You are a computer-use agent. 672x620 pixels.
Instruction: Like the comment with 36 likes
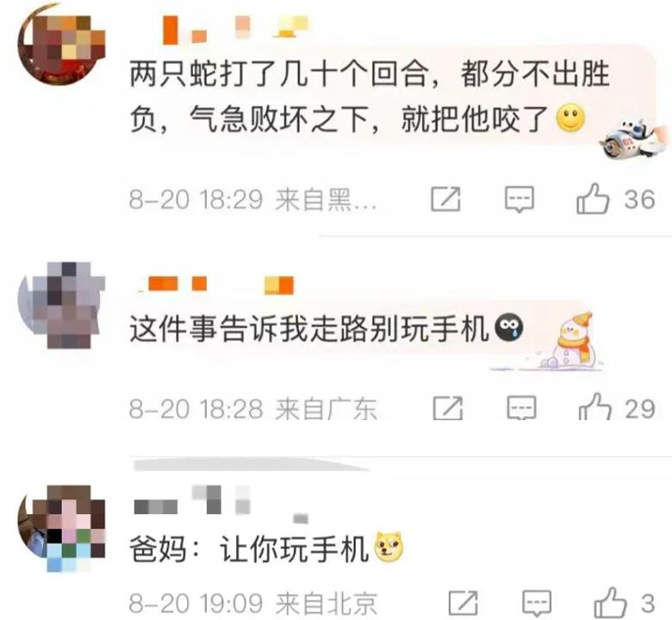(x=593, y=199)
